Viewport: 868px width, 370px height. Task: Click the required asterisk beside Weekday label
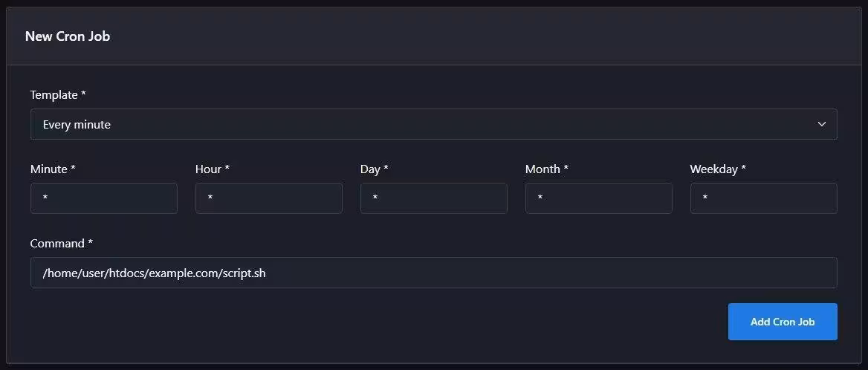pos(743,168)
